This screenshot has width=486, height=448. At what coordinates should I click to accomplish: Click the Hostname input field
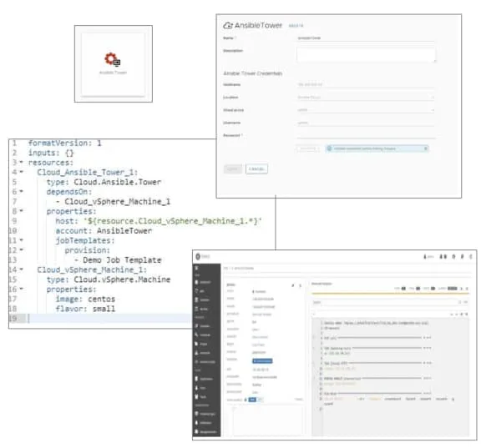point(365,84)
